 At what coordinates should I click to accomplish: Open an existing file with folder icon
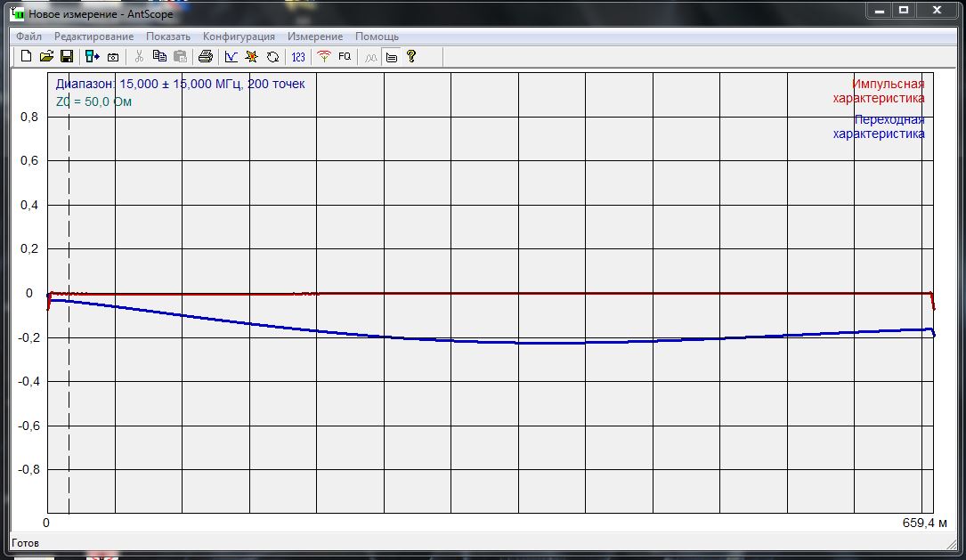point(46,56)
